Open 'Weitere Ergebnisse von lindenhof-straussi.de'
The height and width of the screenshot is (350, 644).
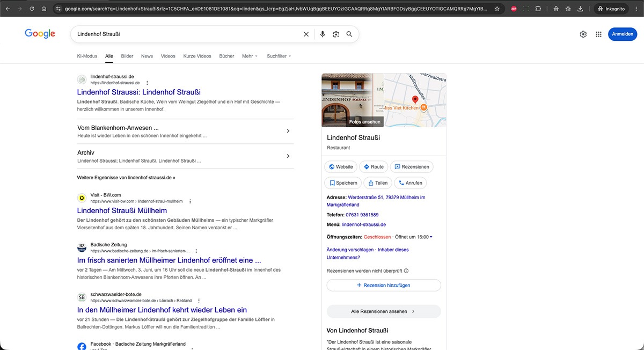[x=126, y=177]
